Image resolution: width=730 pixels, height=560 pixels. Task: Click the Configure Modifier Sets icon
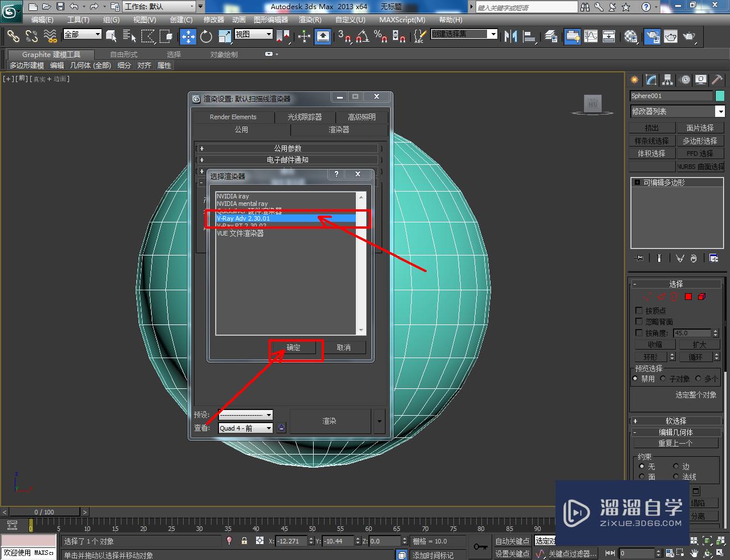pyautogui.click(x=713, y=258)
